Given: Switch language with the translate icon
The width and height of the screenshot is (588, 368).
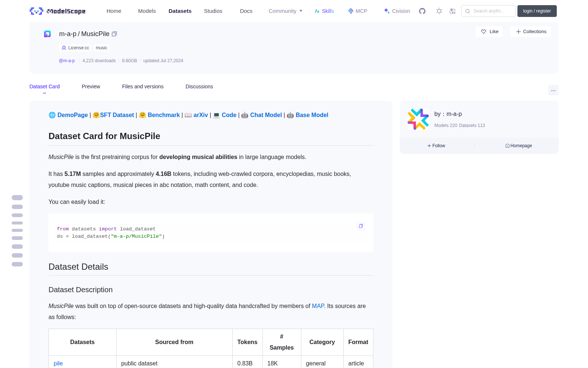Looking at the screenshot, I should [x=453, y=11].
